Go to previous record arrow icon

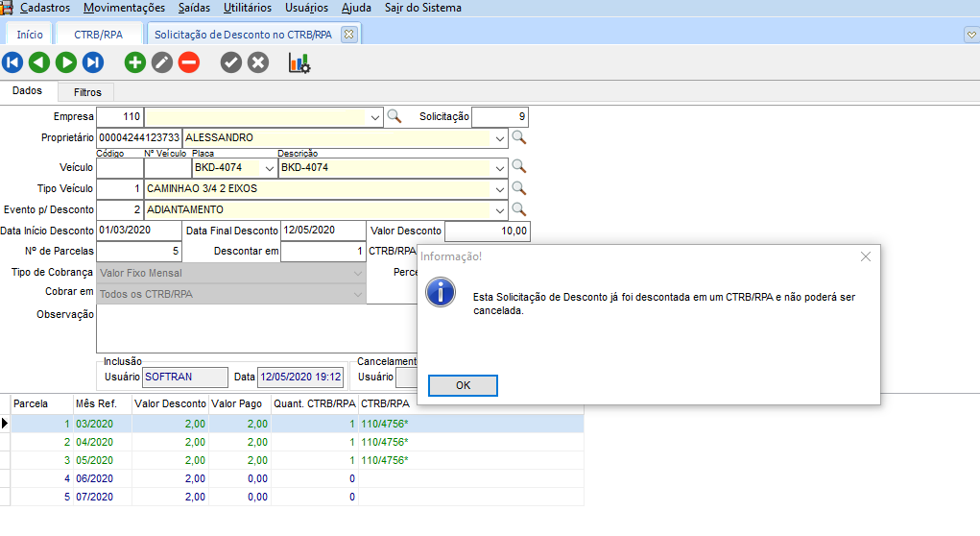point(39,62)
